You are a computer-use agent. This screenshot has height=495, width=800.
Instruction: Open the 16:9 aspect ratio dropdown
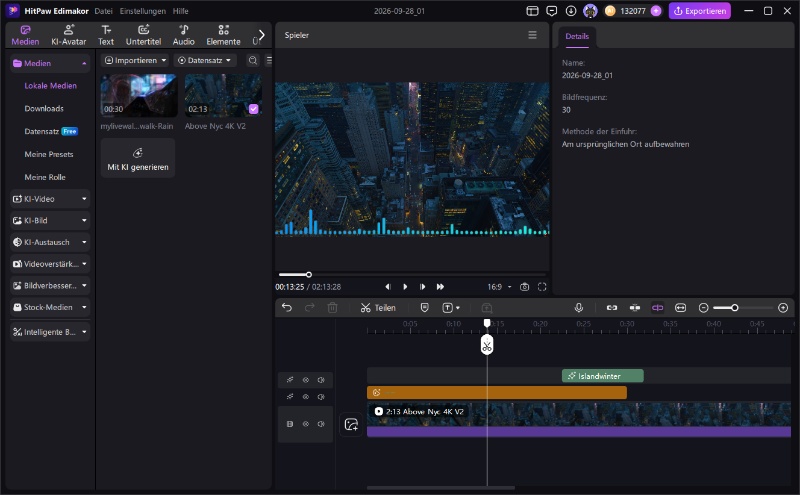pos(499,287)
